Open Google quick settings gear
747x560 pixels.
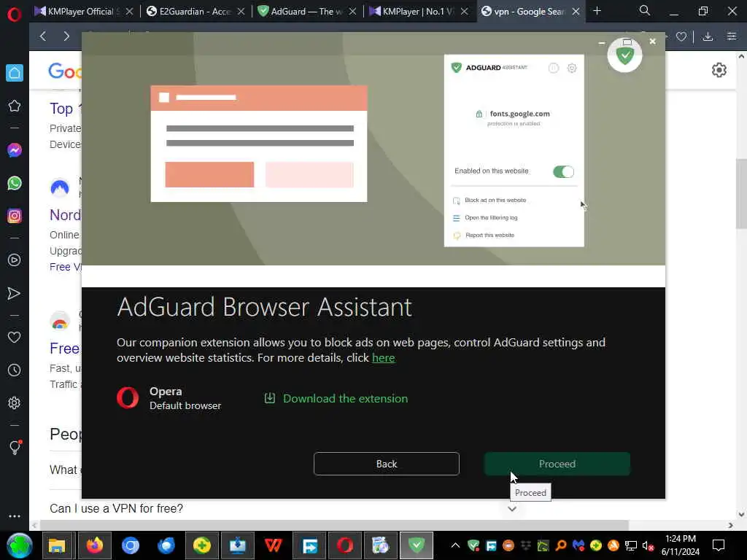tap(719, 70)
